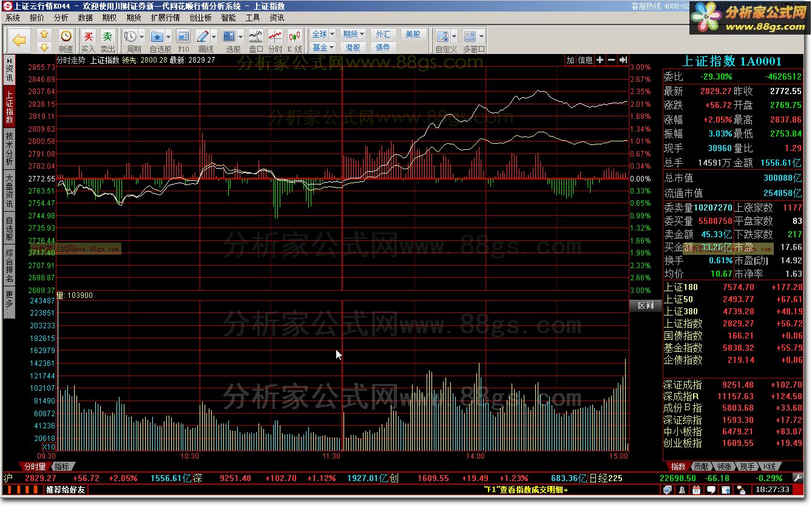
Task: Open the 报价 menu
Action: [37, 18]
